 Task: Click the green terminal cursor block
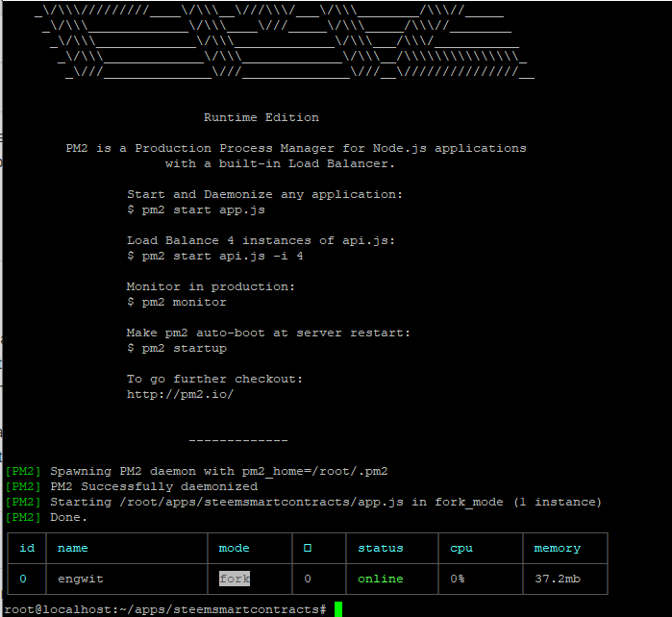(338, 609)
